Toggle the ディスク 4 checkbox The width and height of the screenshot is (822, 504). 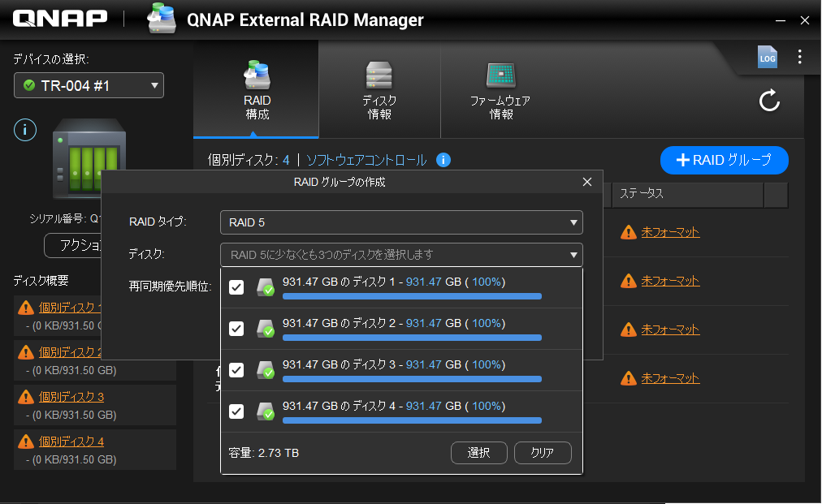point(236,411)
